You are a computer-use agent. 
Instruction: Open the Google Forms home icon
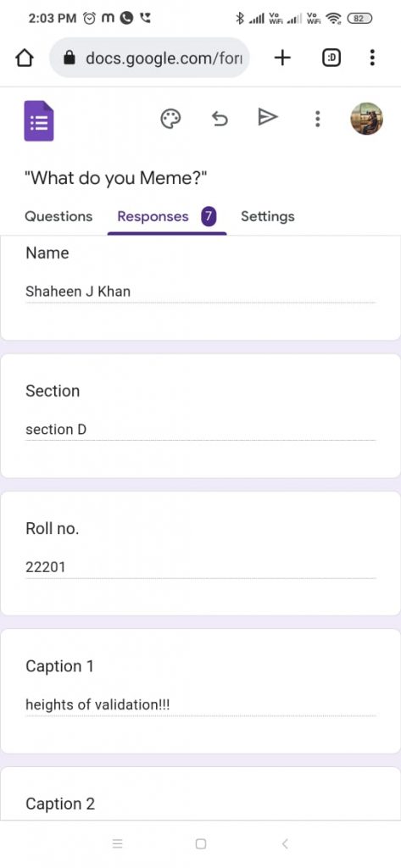coord(39,120)
